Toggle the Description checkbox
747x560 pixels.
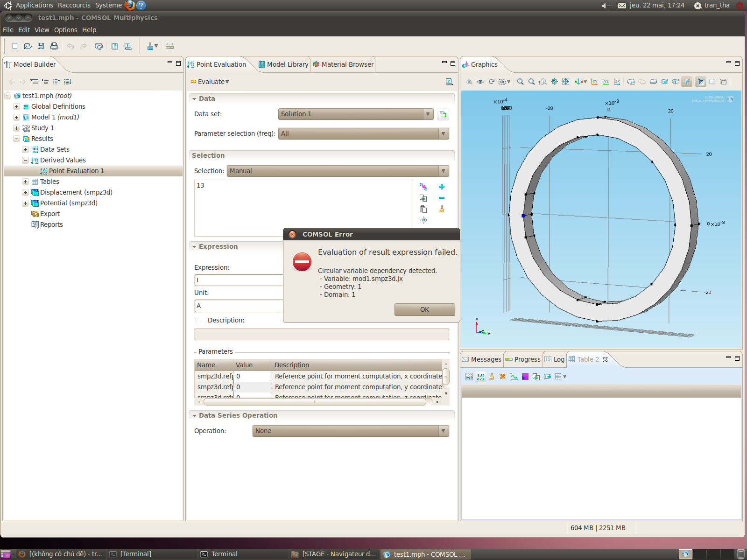point(198,320)
